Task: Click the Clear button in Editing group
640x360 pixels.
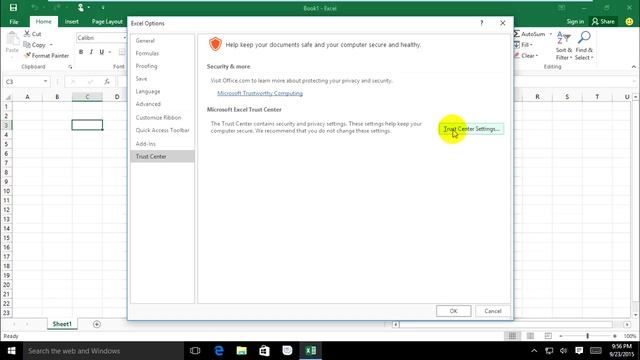Action: coord(526,56)
